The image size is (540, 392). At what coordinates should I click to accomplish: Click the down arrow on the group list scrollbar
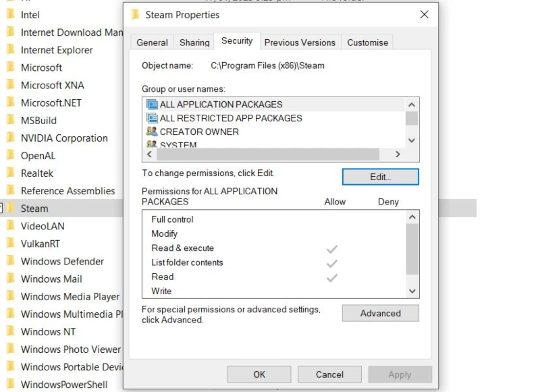click(410, 140)
